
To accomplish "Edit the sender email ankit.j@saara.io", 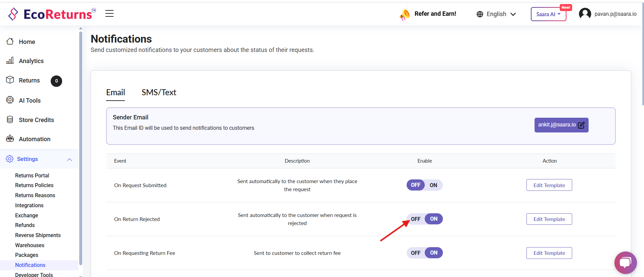I will coord(561,125).
